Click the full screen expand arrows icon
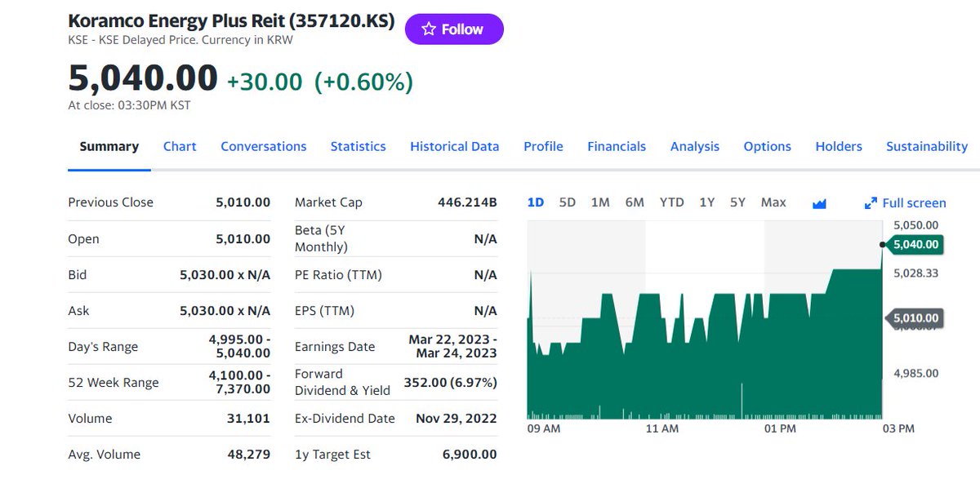 click(x=871, y=203)
